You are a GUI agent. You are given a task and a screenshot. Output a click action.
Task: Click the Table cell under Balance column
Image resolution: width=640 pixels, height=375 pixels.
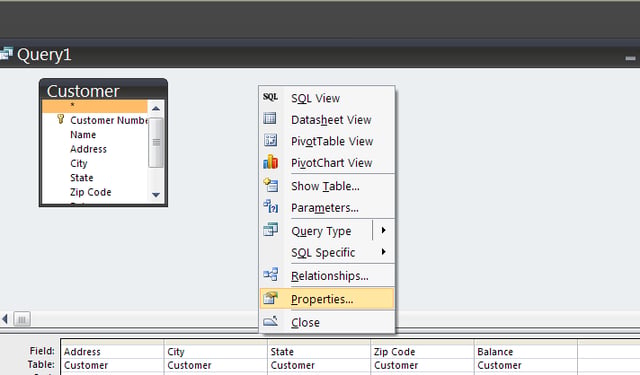(526, 365)
